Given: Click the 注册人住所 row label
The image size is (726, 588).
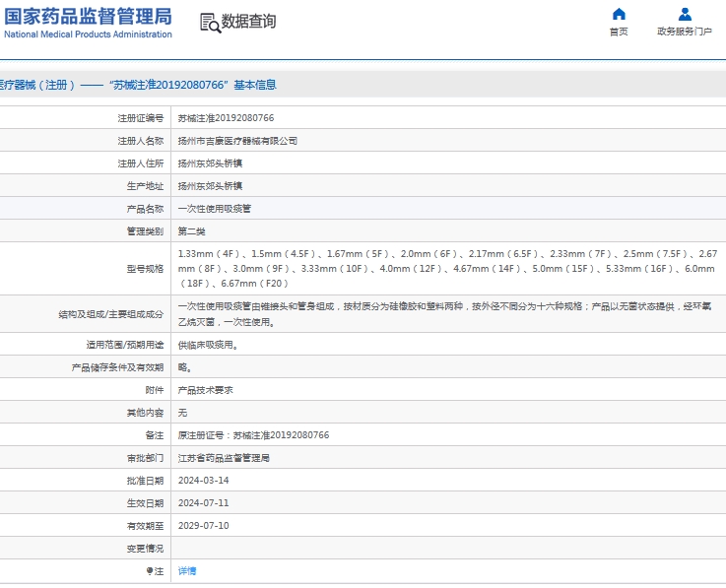Looking at the screenshot, I should pyautogui.click(x=140, y=163).
